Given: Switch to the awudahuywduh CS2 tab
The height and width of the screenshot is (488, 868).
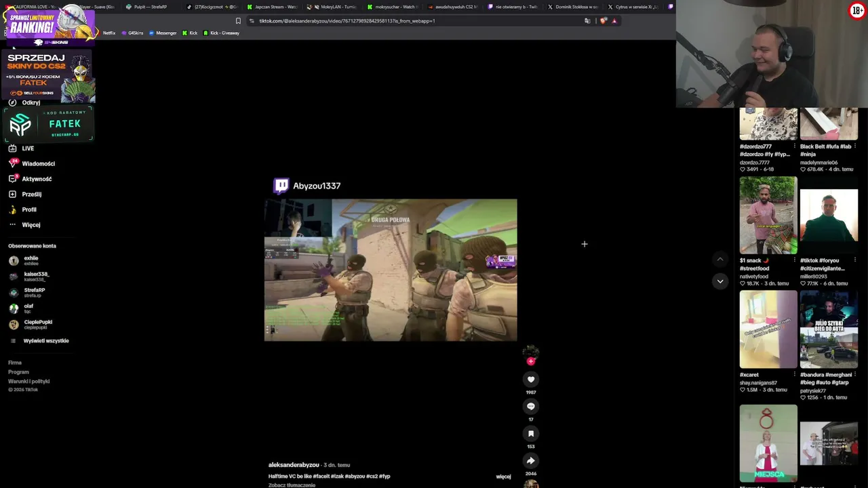Looking at the screenshot, I should [453, 7].
